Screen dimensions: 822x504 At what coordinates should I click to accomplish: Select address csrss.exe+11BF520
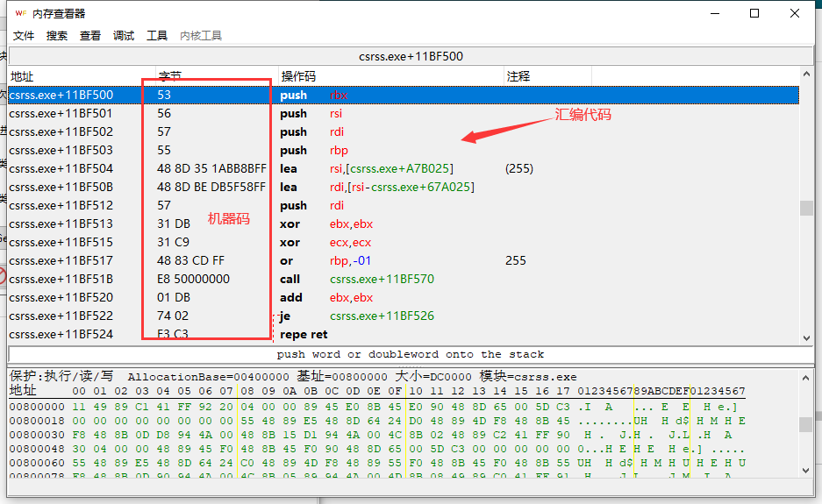coord(61,298)
